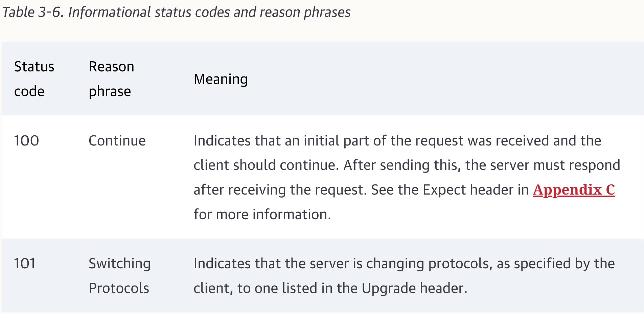Open the Appendix C link

[x=574, y=190]
